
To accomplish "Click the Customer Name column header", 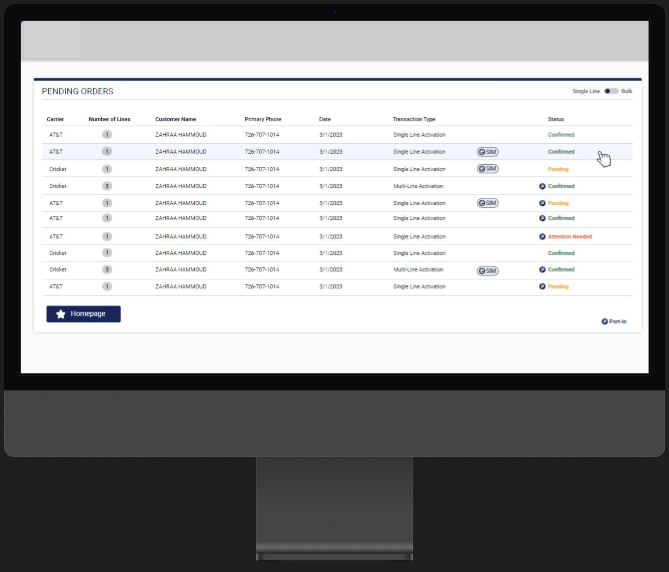I will (176, 119).
